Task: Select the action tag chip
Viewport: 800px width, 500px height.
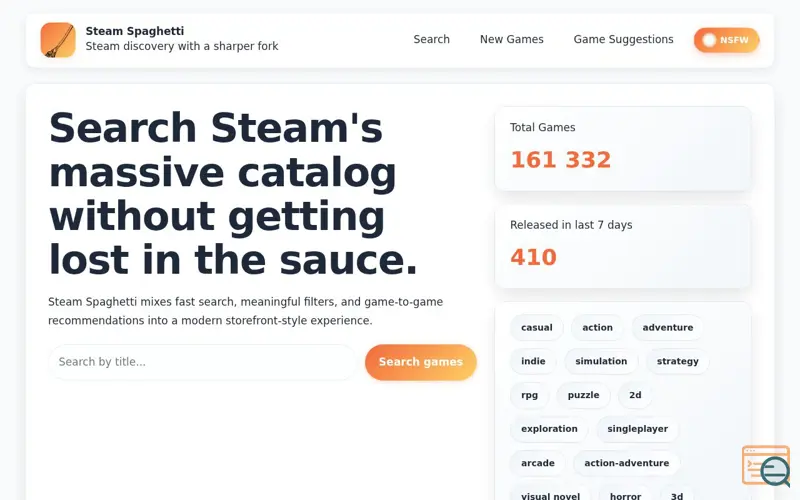Action: pos(597,328)
